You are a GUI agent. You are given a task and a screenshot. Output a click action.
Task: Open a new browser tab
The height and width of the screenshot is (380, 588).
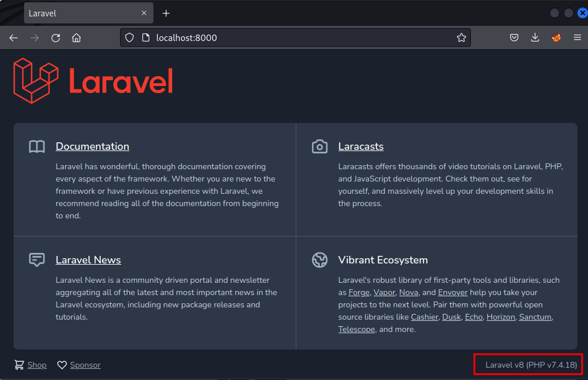click(x=166, y=13)
